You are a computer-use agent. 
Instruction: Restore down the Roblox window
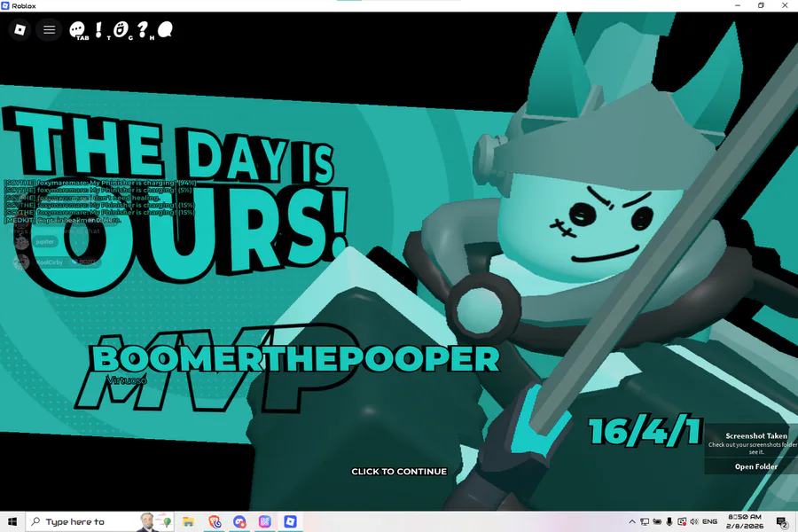point(761,5)
